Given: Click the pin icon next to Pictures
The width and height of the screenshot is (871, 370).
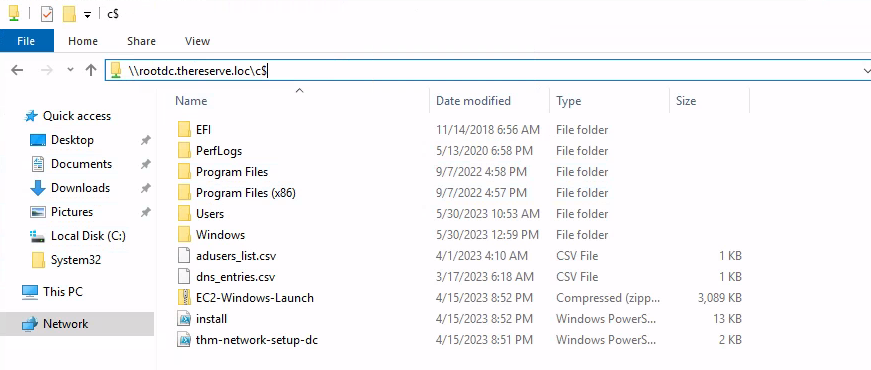Looking at the screenshot, I should click(x=146, y=212).
